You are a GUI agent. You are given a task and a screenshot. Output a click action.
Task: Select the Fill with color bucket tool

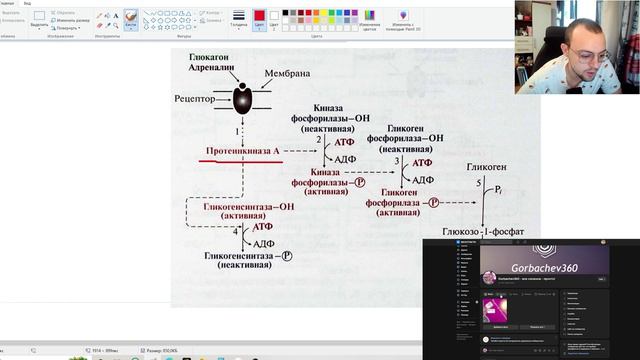click(107, 16)
